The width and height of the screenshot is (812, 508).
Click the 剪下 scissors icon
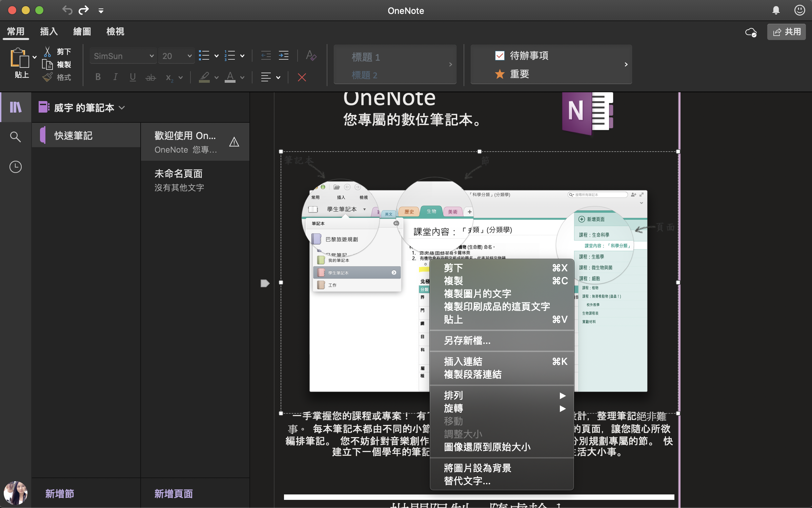coord(47,52)
